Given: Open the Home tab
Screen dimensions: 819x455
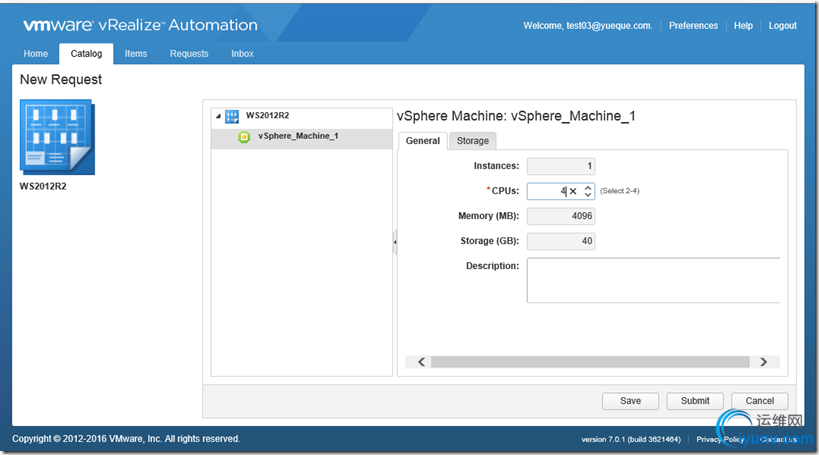Looking at the screenshot, I should click(x=36, y=54).
